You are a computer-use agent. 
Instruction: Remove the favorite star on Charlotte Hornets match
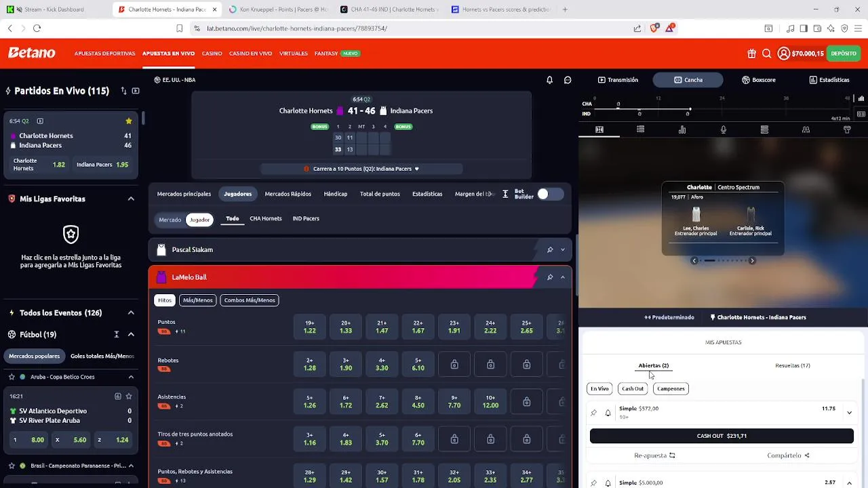click(129, 121)
